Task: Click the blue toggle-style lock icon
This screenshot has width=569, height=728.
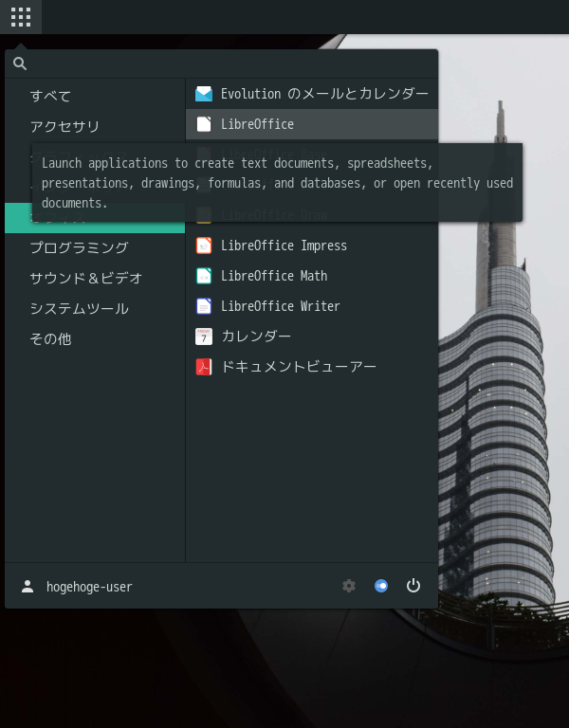Action: pyautogui.click(x=381, y=586)
